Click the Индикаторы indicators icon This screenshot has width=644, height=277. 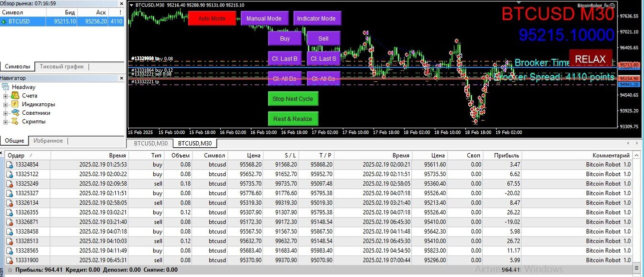pyautogui.click(x=15, y=104)
